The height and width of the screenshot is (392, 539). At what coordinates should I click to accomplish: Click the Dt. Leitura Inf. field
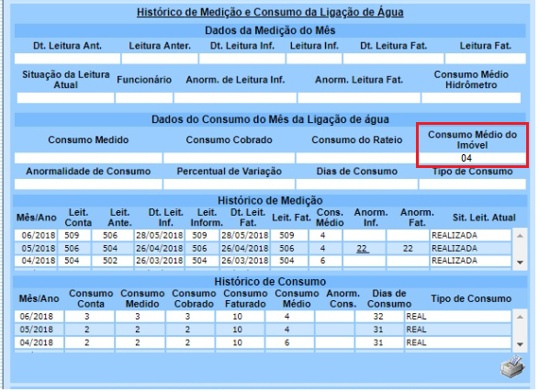coord(242,59)
